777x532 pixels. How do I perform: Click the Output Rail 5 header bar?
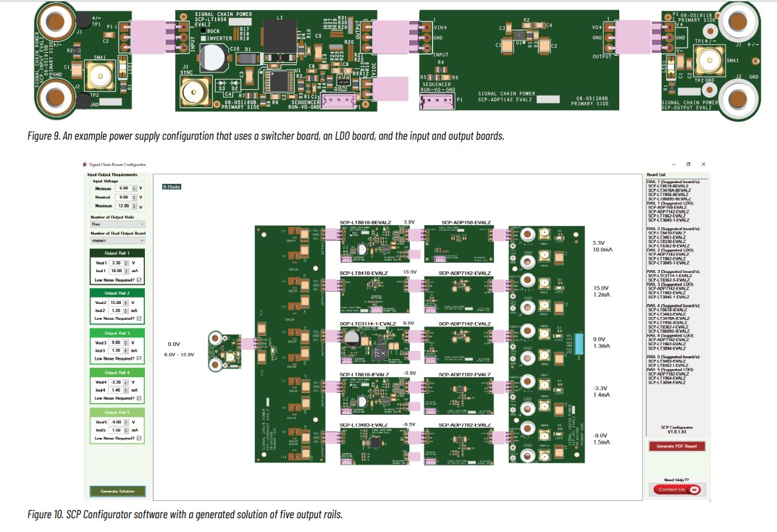tap(117, 412)
